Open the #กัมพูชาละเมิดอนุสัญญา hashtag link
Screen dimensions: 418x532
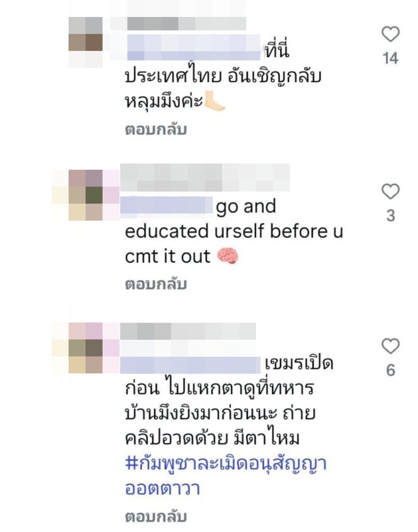click(x=226, y=464)
